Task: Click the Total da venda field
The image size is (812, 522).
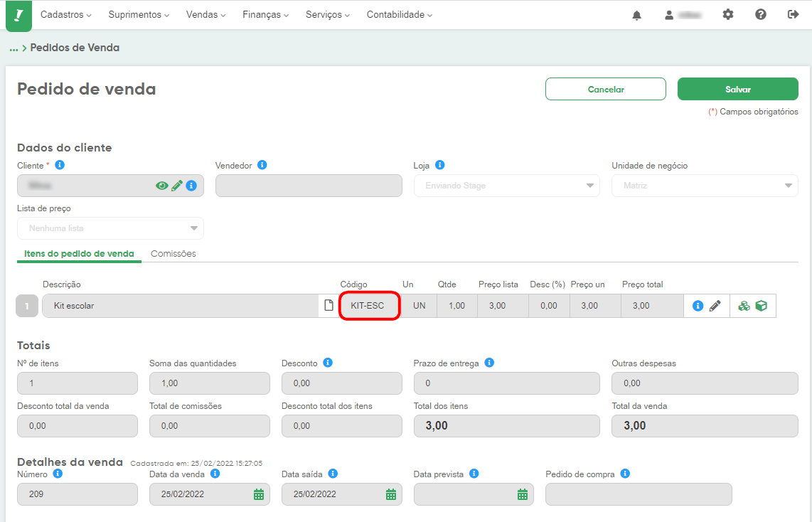Action: (x=705, y=426)
